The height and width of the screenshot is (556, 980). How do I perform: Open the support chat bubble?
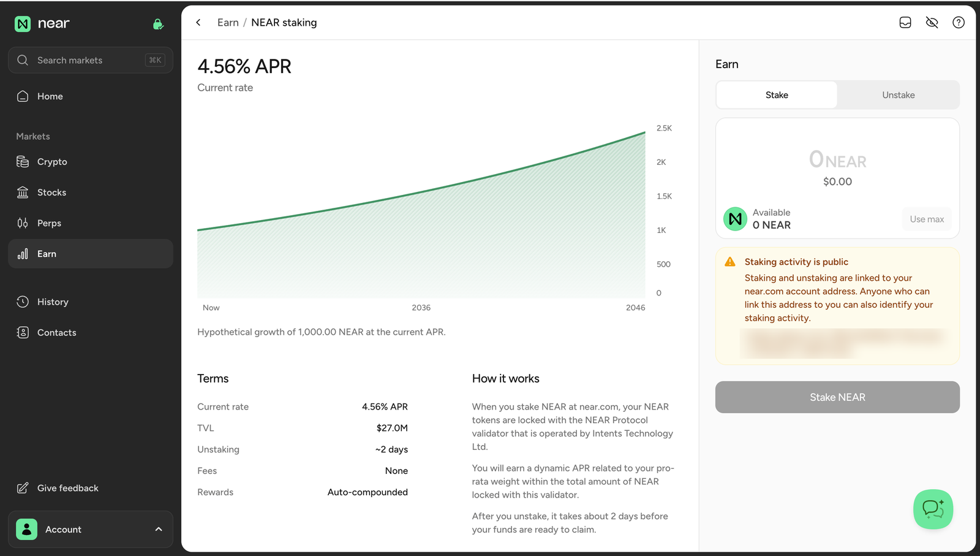pyautogui.click(x=933, y=509)
